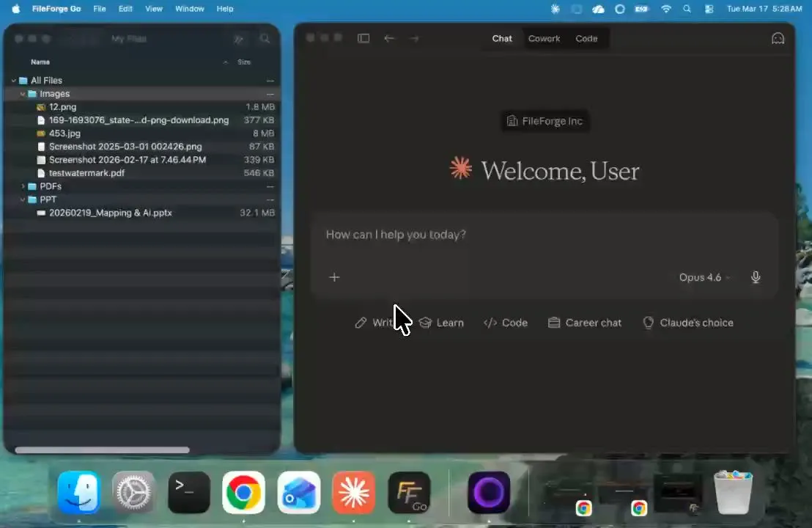Activate the microphone voice input
Image resolution: width=812 pixels, height=528 pixels.
(x=756, y=277)
